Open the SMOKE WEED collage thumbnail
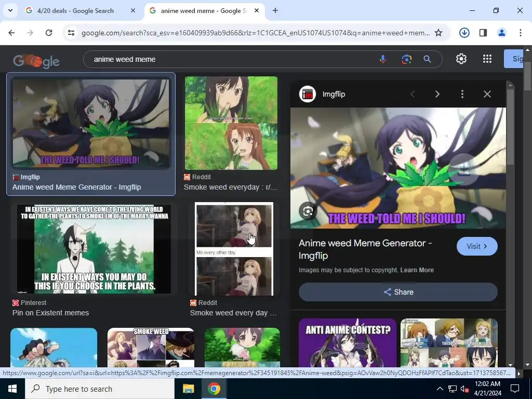Viewport: 532px width, 399px height. [151, 348]
